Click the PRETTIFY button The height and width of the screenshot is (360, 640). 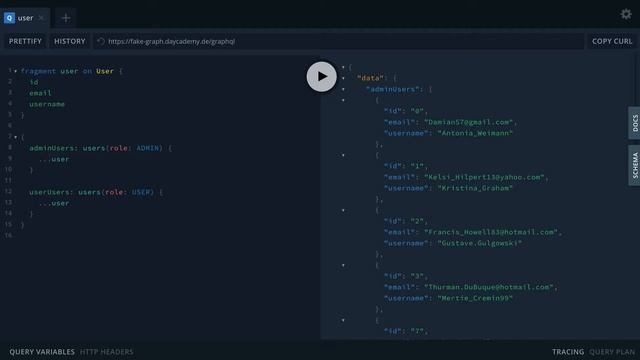point(25,41)
